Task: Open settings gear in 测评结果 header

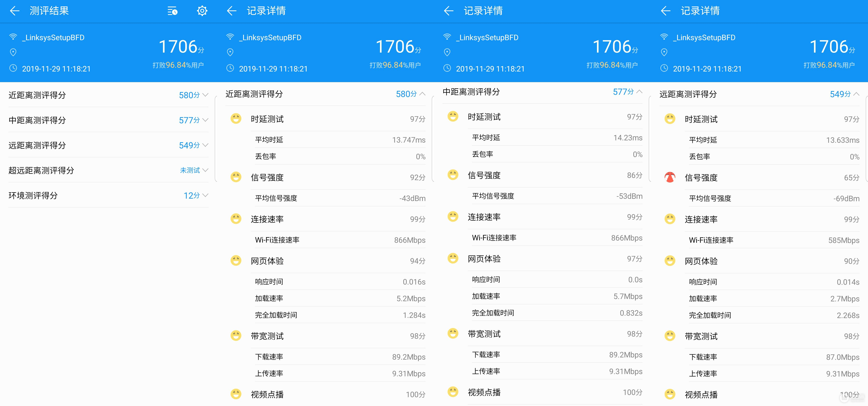Action: 202,11
